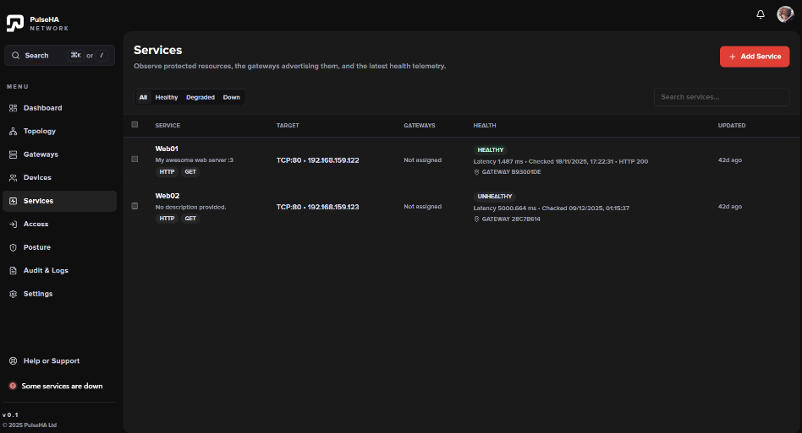Click the slash shortcut key hint

pyautogui.click(x=102, y=55)
